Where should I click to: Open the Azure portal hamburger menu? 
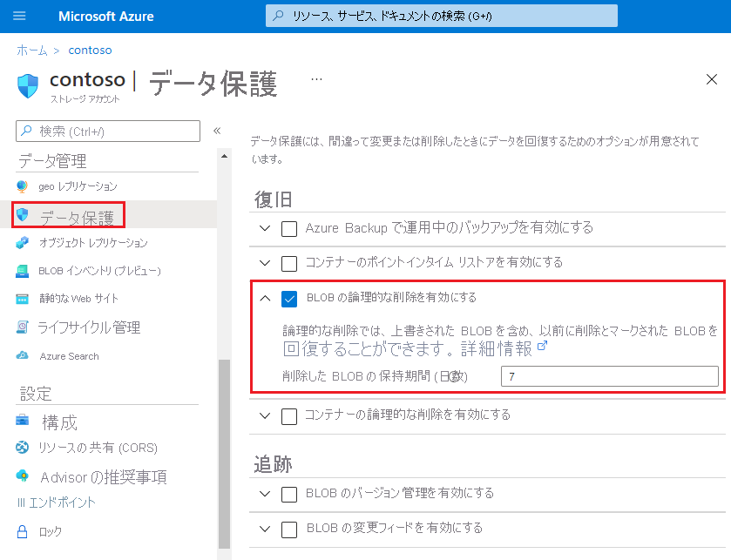click(x=17, y=15)
